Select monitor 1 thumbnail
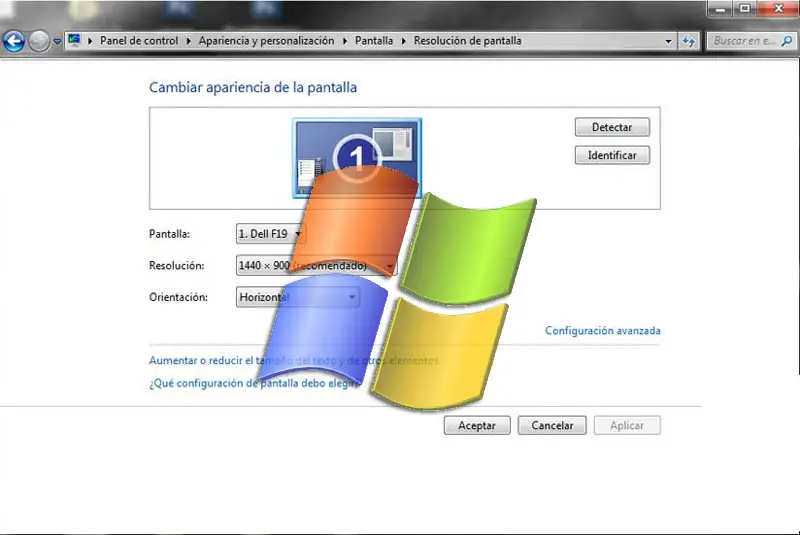The height and width of the screenshot is (535, 800). (x=357, y=158)
